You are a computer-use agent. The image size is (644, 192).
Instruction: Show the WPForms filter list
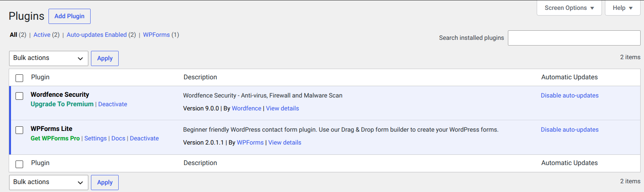156,35
